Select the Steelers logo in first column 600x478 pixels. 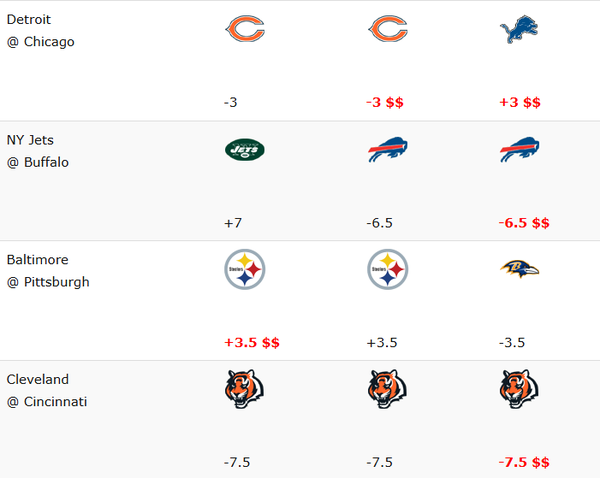point(244,269)
